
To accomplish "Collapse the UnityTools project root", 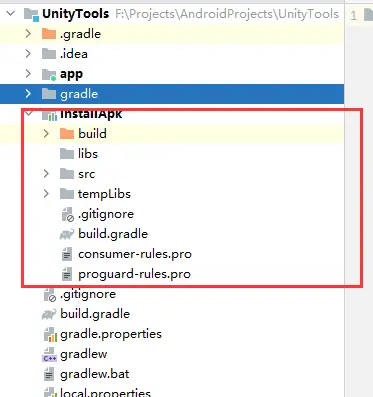I will (11, 14).
